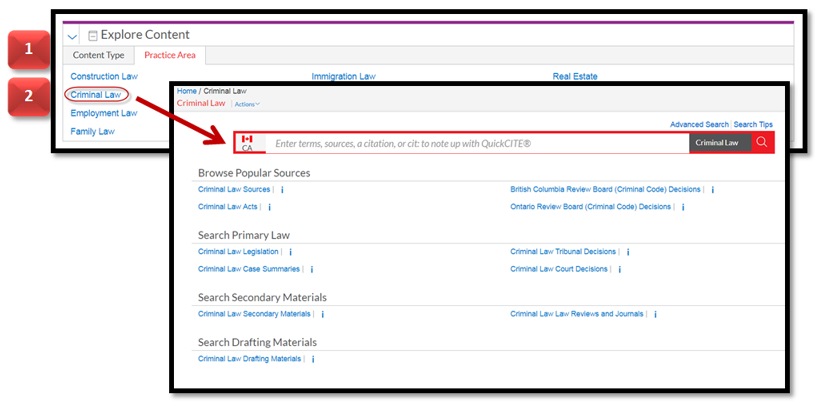
Task: Open Criminal Law Tribunal Decisions
Action: [563, 252]
